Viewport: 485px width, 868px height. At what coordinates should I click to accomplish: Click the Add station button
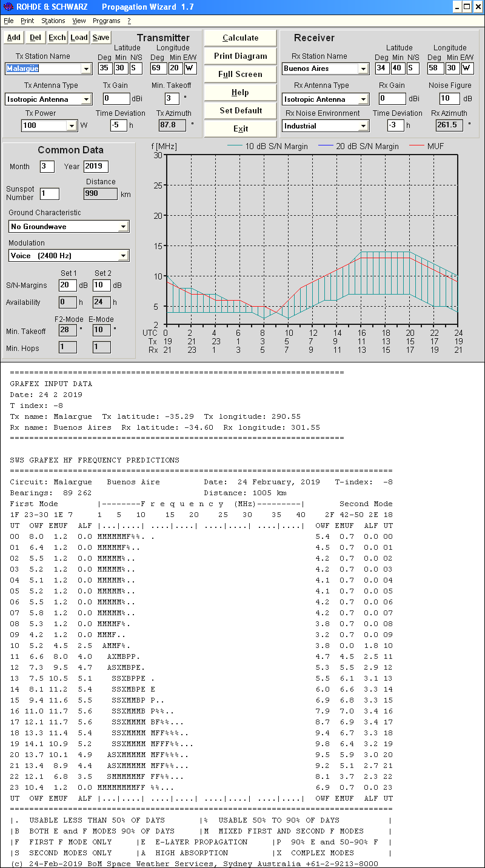[x=14, y=38]
